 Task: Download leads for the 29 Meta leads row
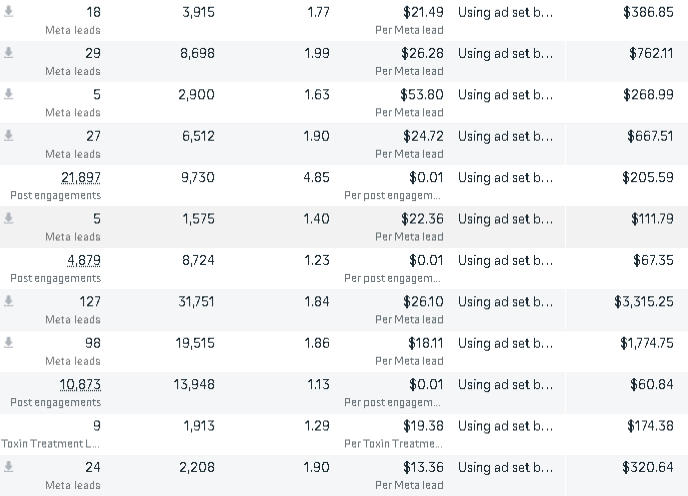9,53
